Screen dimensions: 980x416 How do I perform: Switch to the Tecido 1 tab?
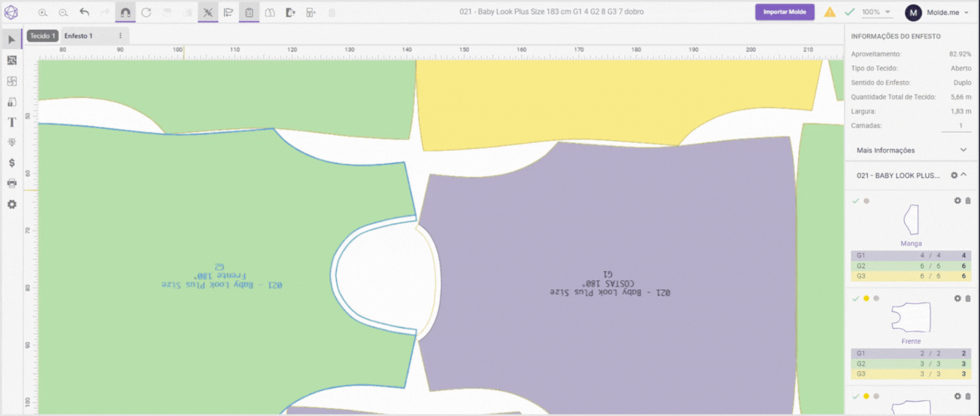pos(42,36)
